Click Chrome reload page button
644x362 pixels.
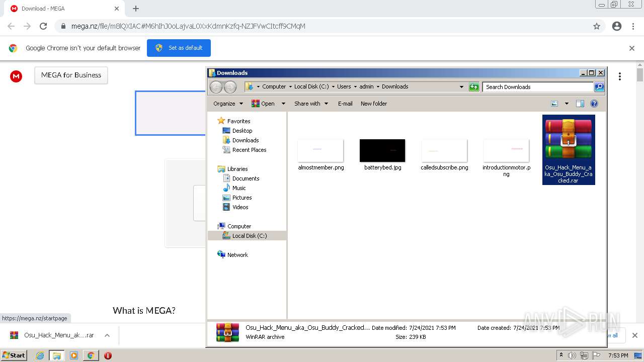click(43, 26)
